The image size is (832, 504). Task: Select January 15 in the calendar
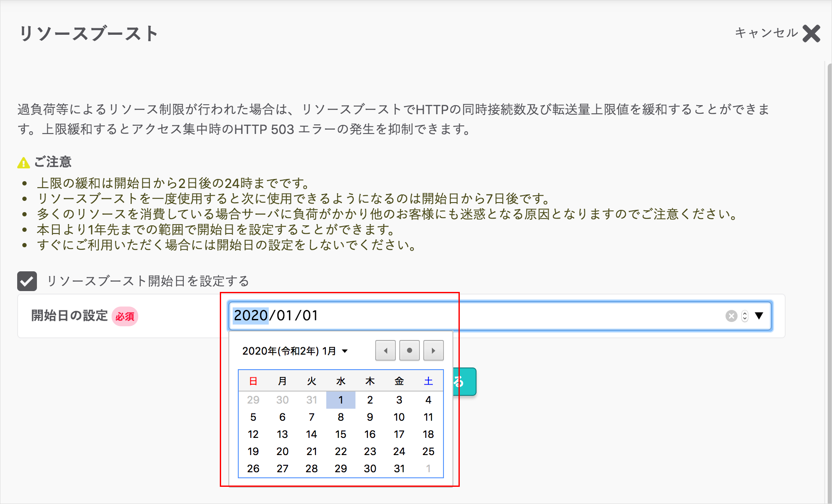340,434
